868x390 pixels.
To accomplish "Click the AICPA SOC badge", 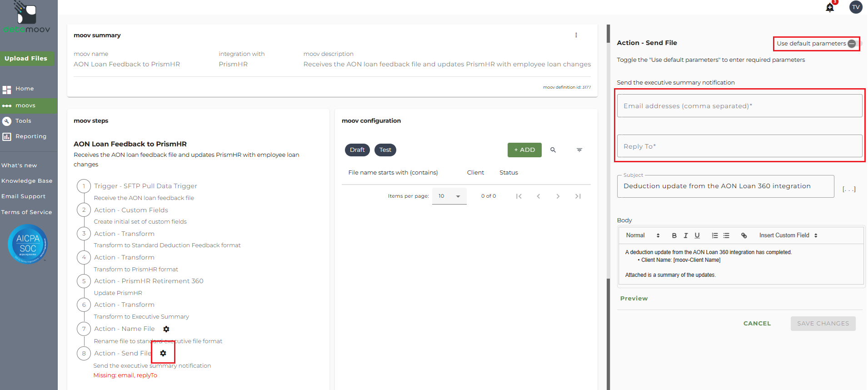I will (28, 244).
